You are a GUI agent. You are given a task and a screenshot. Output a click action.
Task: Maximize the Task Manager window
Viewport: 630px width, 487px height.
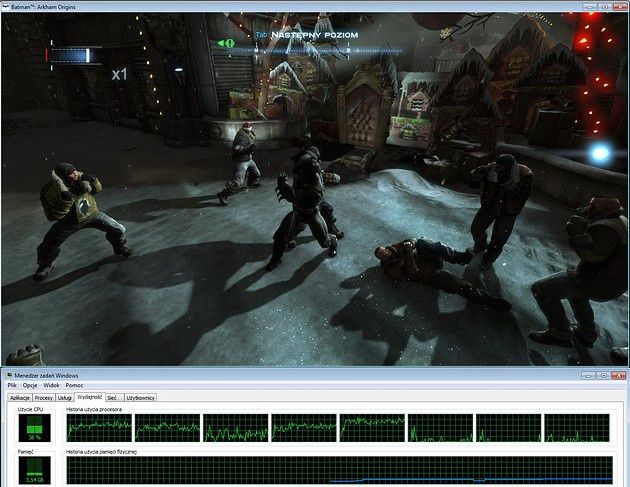[x=603, y=375]
